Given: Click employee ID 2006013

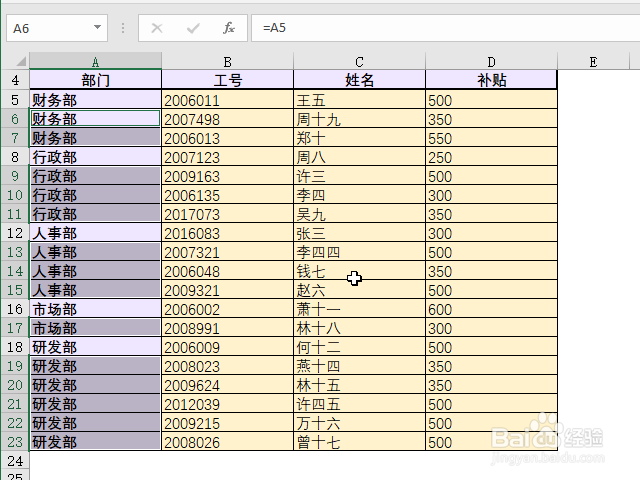Looking at the screenshot, I should click(x=192, y=138).
